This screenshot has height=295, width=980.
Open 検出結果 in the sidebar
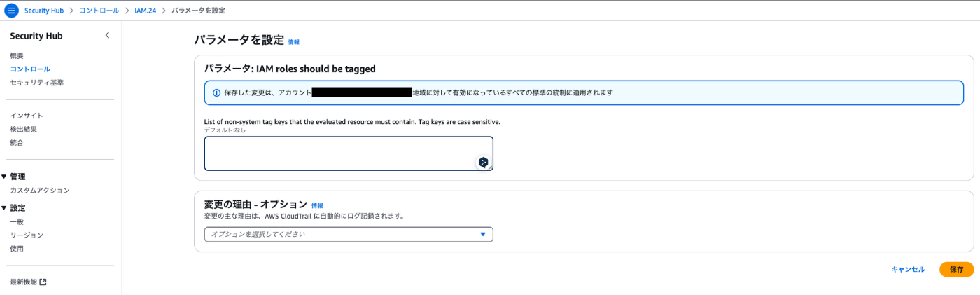[24, 129]
